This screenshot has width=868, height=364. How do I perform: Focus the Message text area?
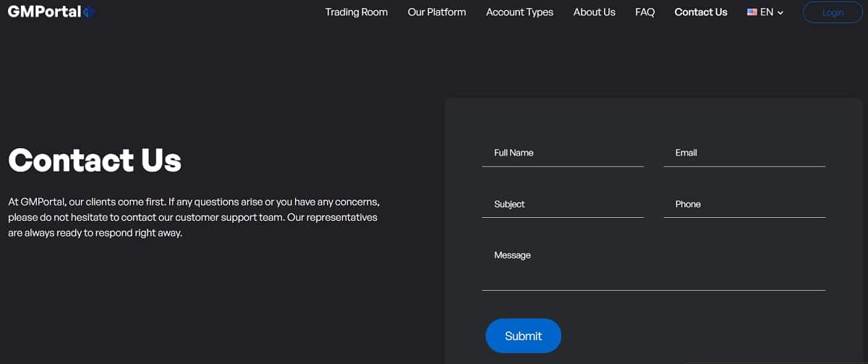pyautogui.click(x=652, y=266)
